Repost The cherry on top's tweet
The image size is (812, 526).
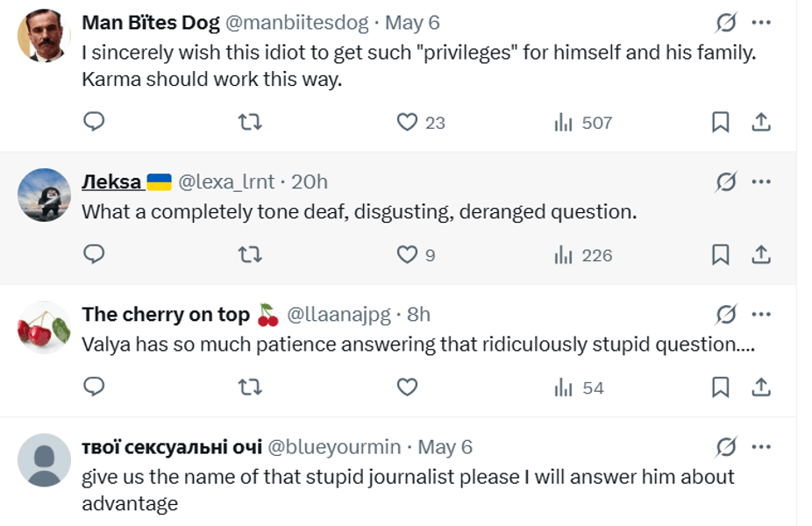[250, 387]
